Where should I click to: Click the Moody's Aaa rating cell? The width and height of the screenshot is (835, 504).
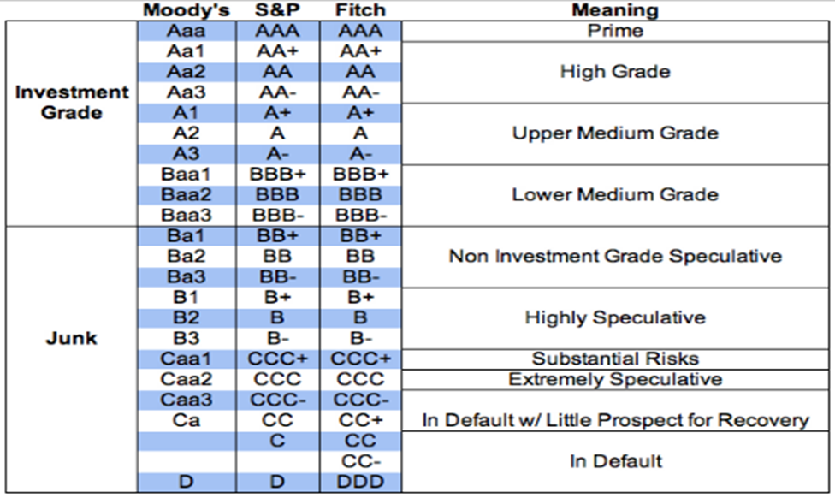[187, 31]
